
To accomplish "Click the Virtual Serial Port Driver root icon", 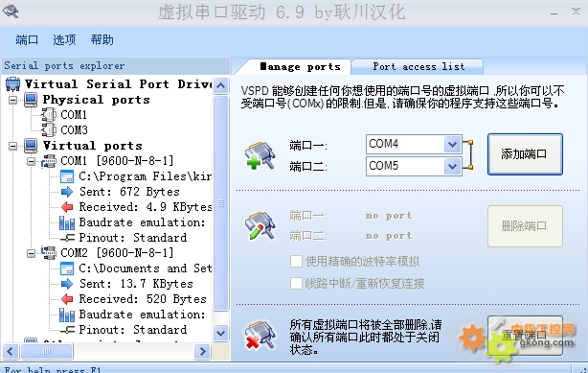I will click(12, 84).
